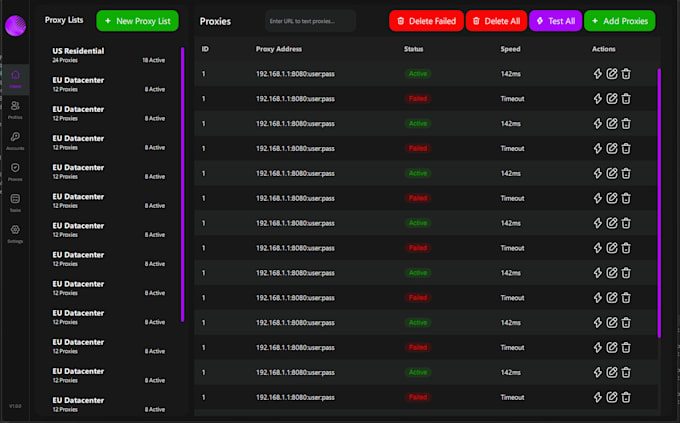Select the first EU Datacenter proxy list
This screenshot has width=680, height=423.
coord(108,84)
